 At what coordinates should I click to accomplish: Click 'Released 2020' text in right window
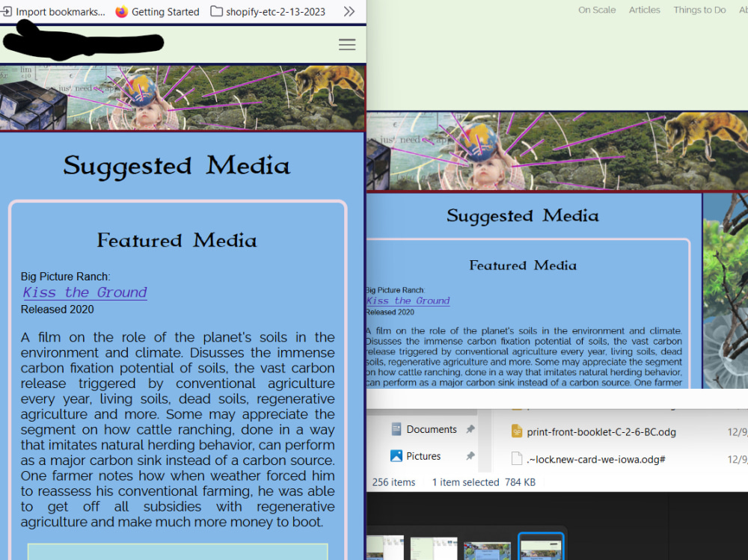tap(390, 312)
